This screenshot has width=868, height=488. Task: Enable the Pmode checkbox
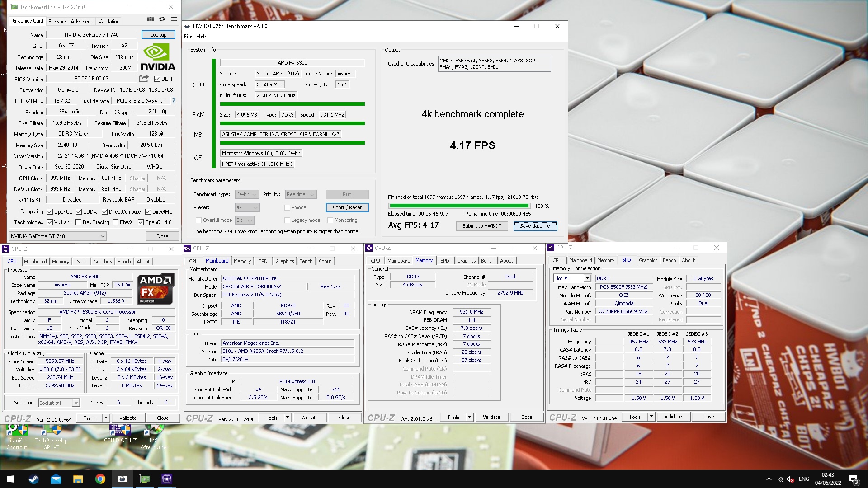287,208
